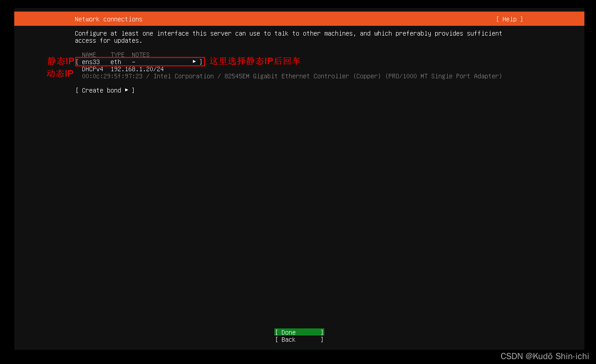Click the NAME column header
Screen dimensions: 596x364
pos(89,55)
